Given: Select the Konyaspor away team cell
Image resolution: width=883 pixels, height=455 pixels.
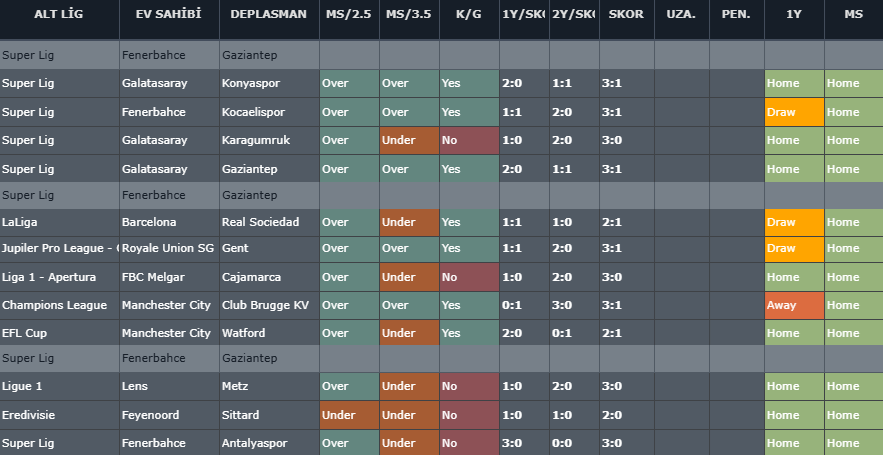Looking at the screenshot, I should coord(269,83).
